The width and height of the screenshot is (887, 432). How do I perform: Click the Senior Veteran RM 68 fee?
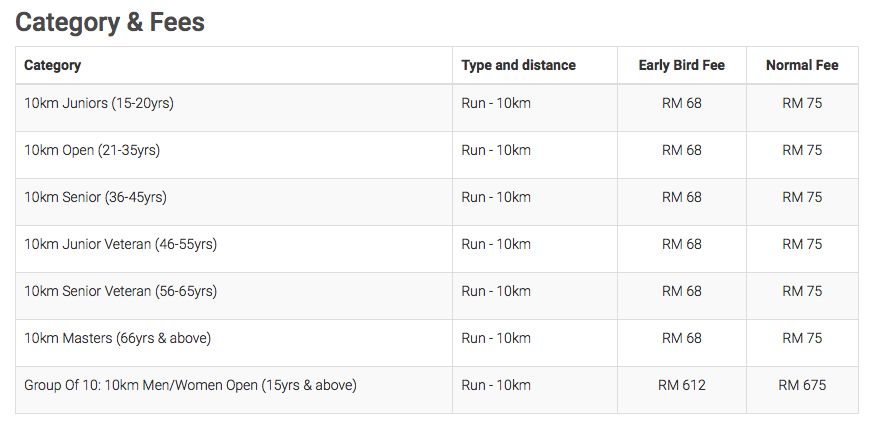click(x=682, y=291)
